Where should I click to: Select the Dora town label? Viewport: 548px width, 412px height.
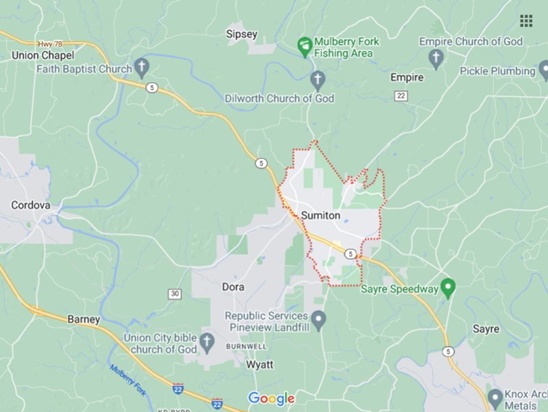point(233,287)
